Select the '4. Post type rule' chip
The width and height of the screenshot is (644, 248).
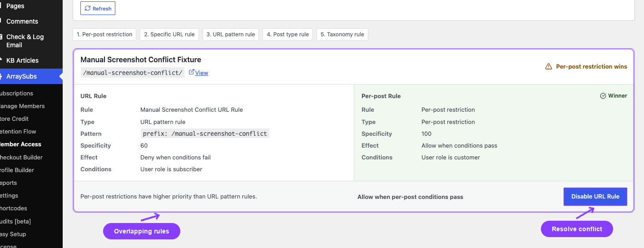click(287, 35)
